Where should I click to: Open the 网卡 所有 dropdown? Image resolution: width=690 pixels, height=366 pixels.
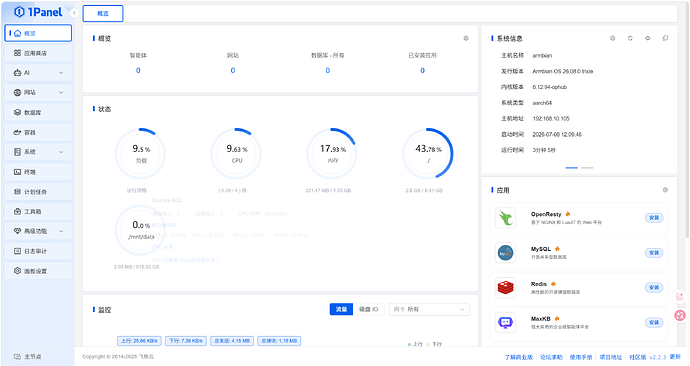pyautogui.click(x=429, y=309)
